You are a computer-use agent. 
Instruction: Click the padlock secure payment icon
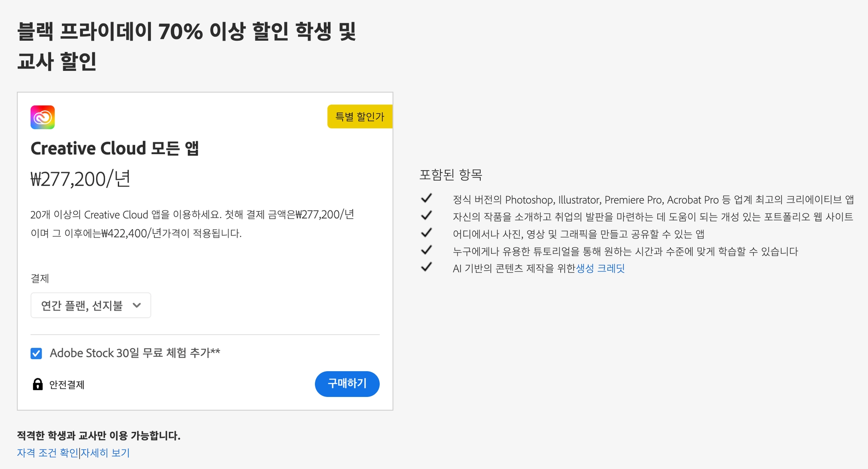coord(38,384)
